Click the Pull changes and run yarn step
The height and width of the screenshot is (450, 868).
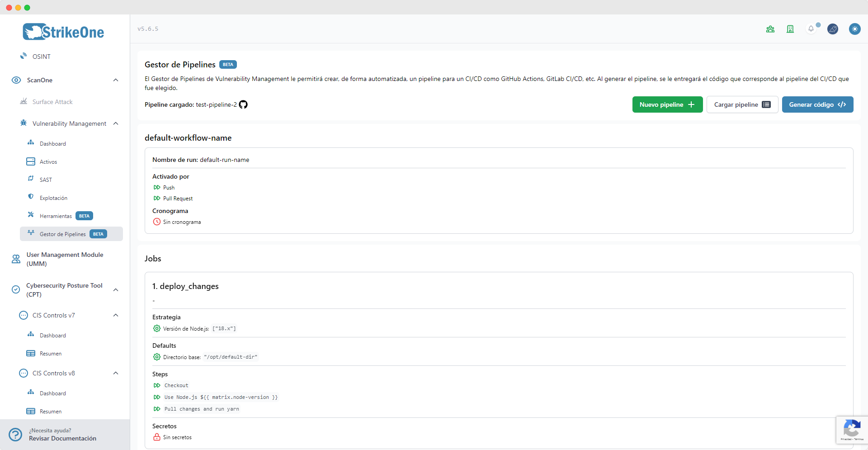pos(202,409)
